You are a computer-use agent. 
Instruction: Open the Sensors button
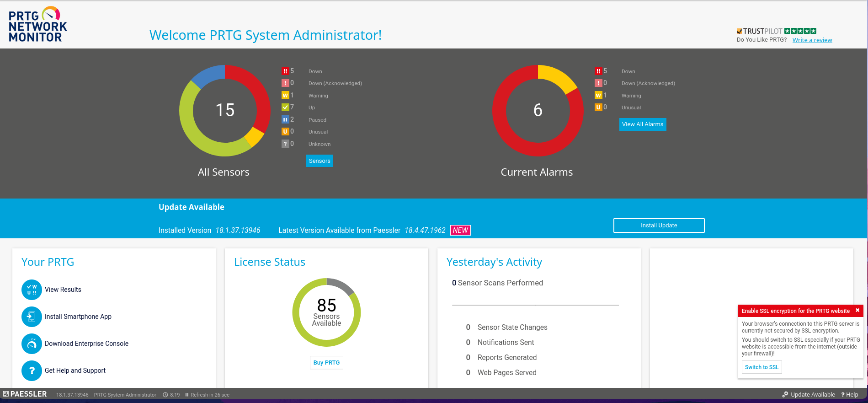point(320,161)
